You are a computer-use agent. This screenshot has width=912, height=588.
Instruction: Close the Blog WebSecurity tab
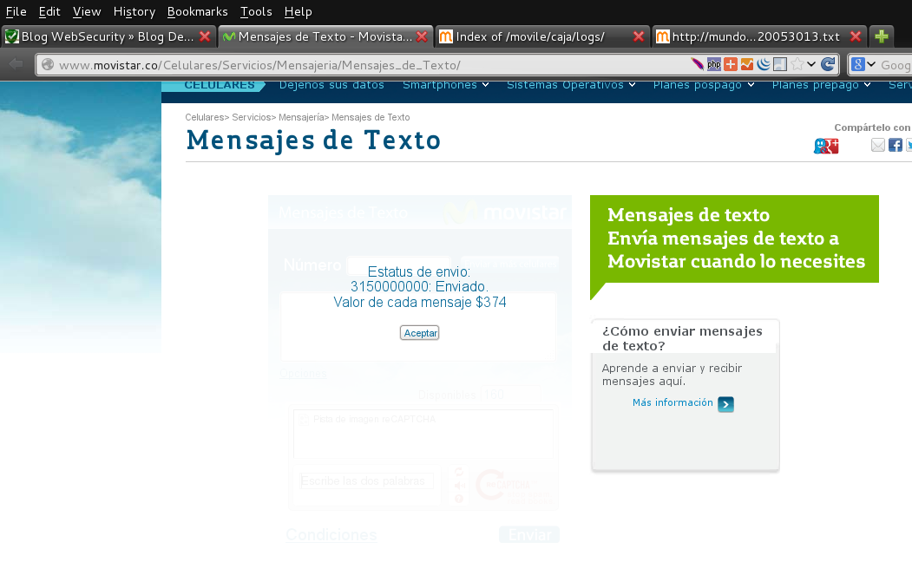(205, 36)
